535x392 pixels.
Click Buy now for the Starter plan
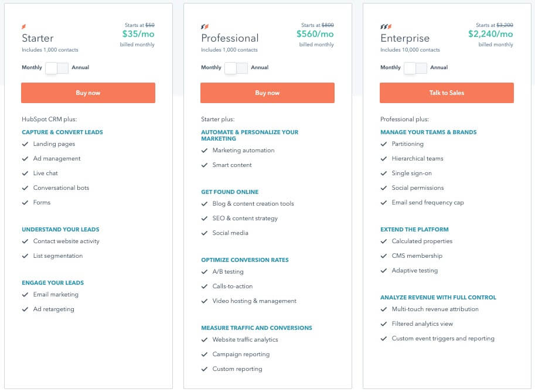[88, 93]
